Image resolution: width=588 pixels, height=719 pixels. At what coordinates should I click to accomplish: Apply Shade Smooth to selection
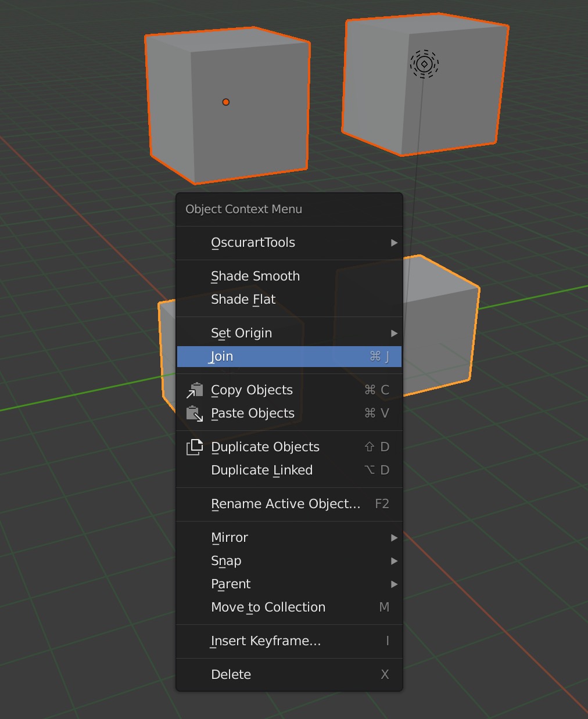pos(289,276)
